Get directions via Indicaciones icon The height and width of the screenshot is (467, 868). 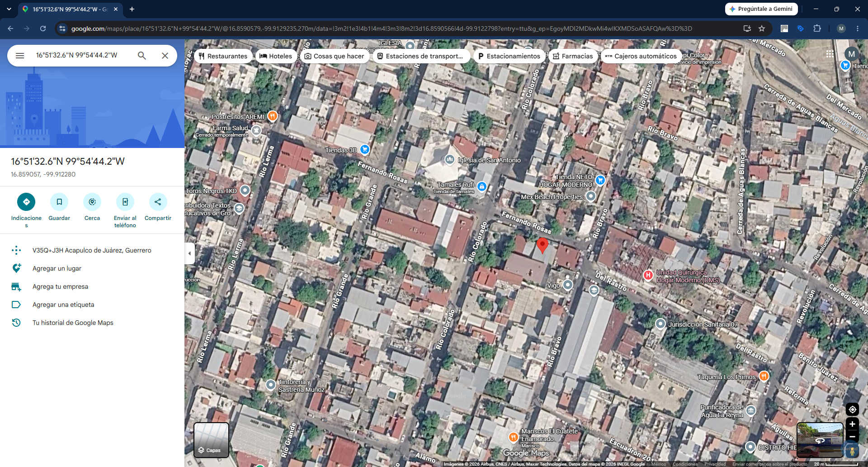pyautogui.click(x=26, y=202)
